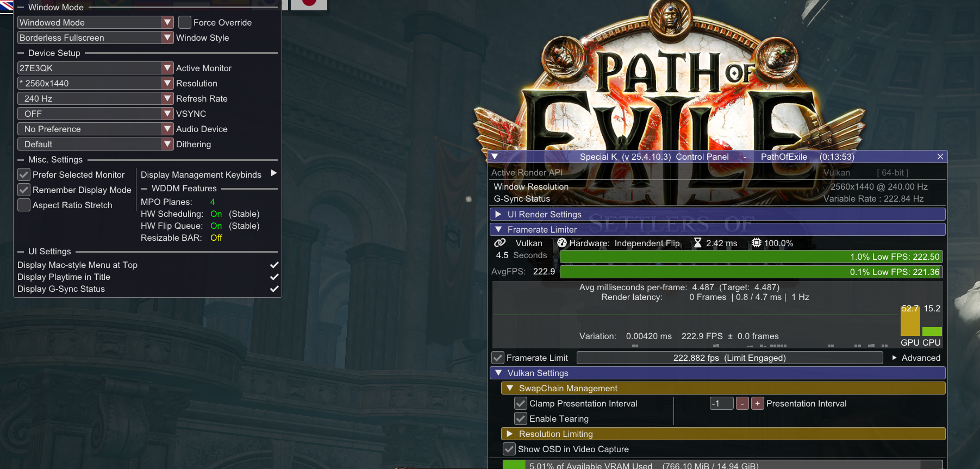Expand UI Render Settings section
Viewport: 980px width, 469px height.
pyautogui.click(x=717, y=214)
